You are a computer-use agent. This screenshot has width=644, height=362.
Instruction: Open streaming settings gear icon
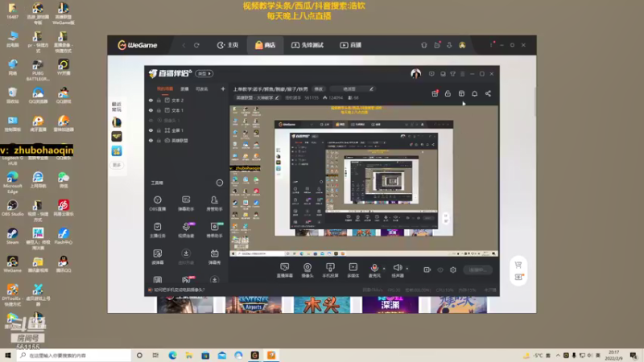[x=453, y=269]
